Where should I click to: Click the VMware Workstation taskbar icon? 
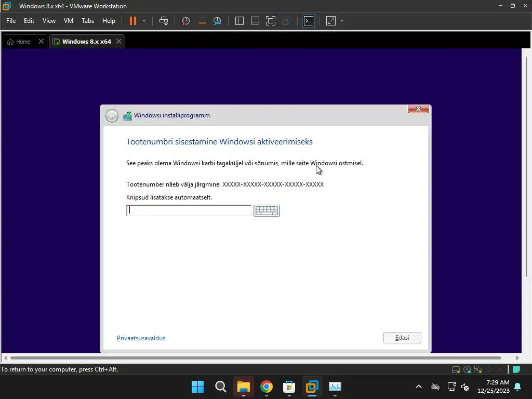pyautogui.click(x=312, y=387)
